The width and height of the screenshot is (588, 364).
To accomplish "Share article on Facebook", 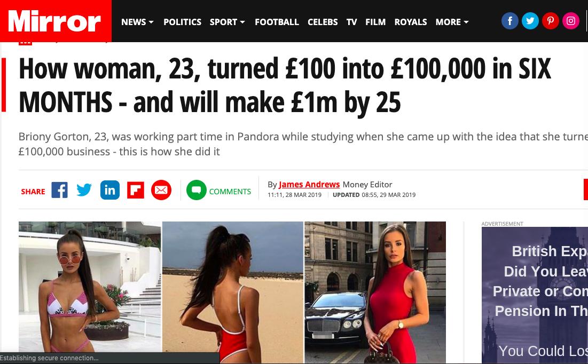I will (x=59, y=190).
